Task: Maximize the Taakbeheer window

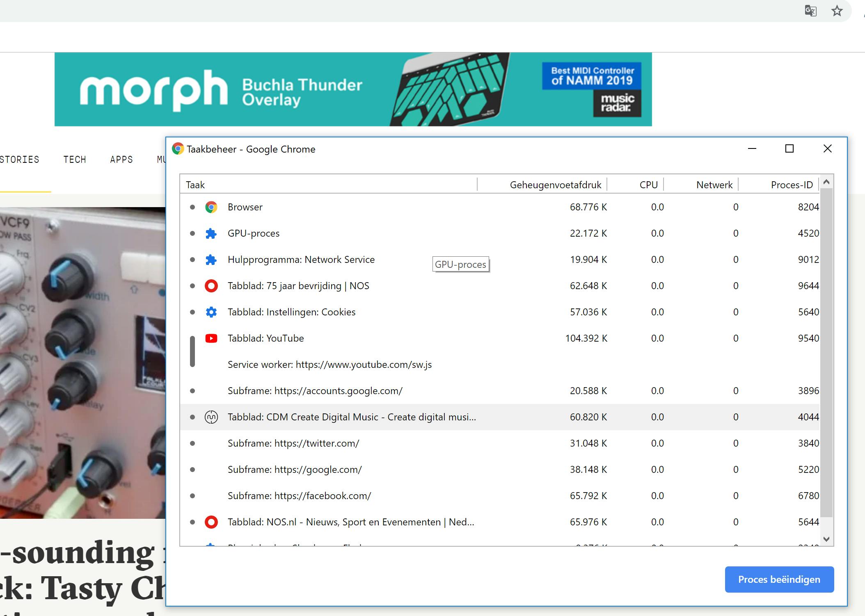Action: [x=789, y=149]
